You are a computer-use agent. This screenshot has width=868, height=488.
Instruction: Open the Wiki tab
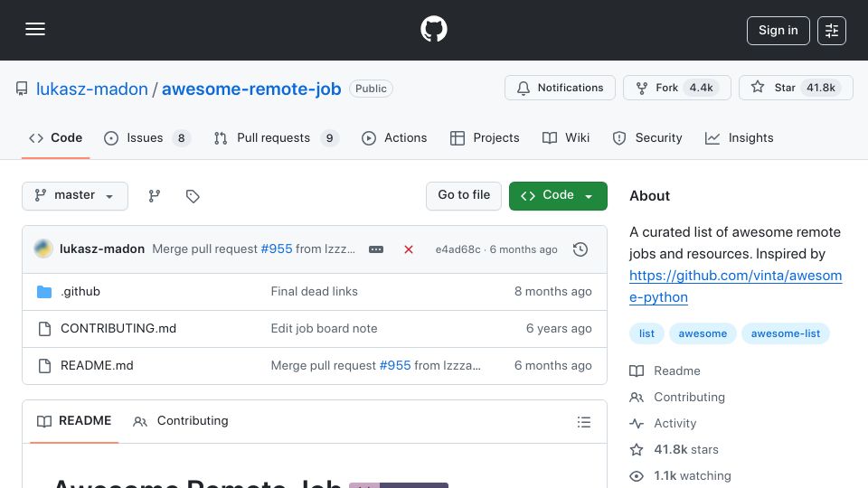(566, 137)
